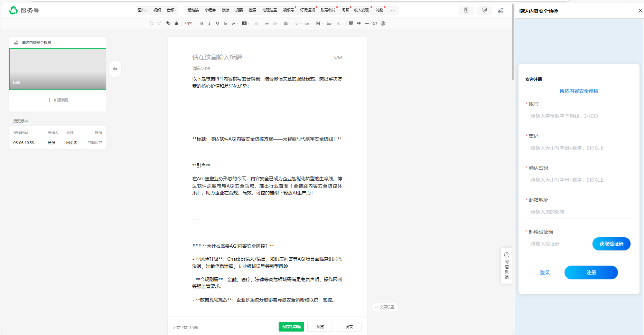
Task: Open the emoji picker icon
Action: (x=383, y=23)
